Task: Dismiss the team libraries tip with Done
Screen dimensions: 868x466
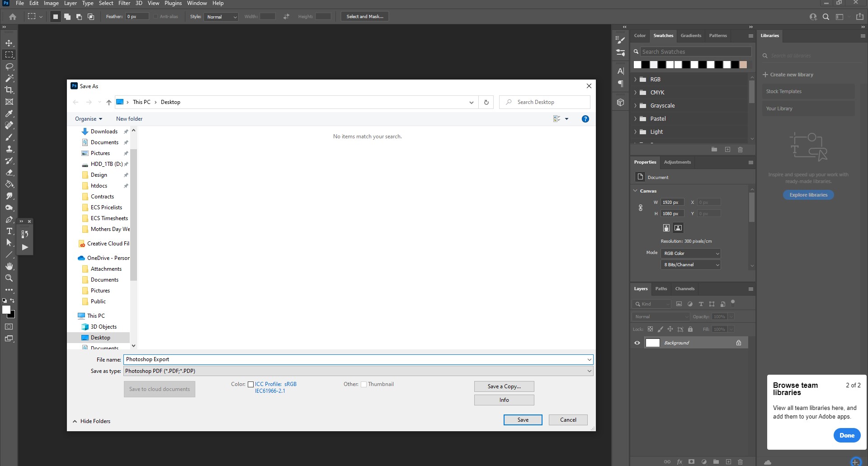Action: (x=846, y=435)
